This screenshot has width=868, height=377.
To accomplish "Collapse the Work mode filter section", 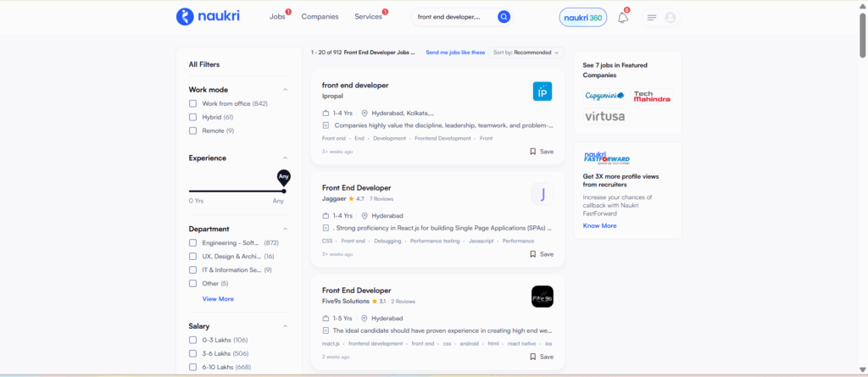I will coord(285,90).
